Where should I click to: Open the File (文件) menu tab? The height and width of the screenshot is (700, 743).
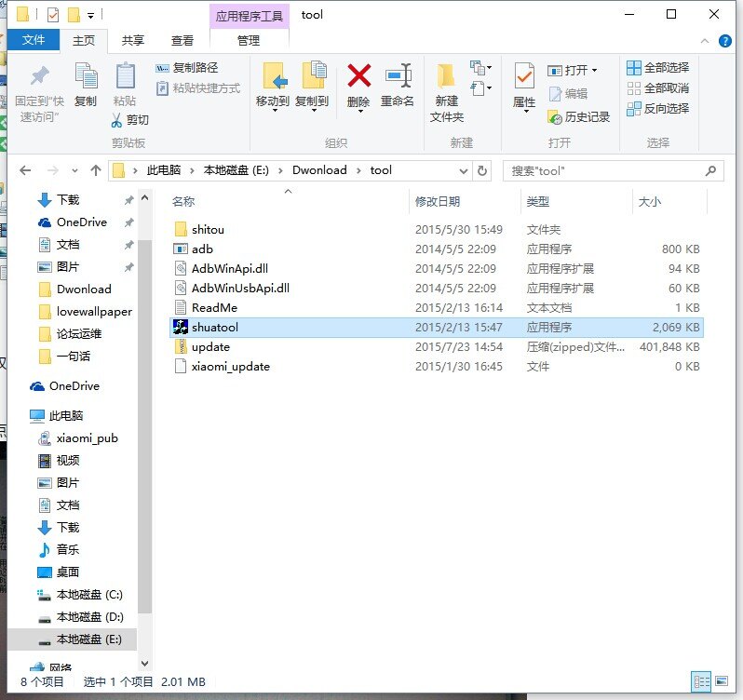(x=34, y=40)
